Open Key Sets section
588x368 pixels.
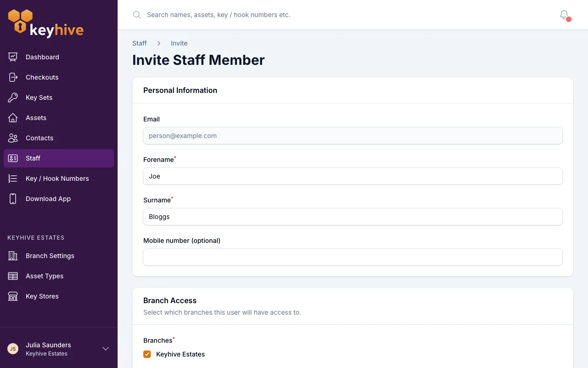(59, 98)
